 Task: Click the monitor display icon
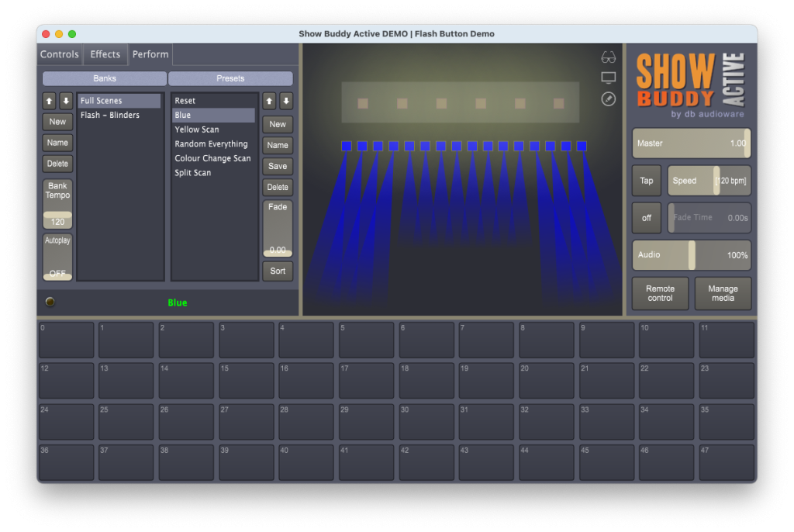click(x=608, y=78)
